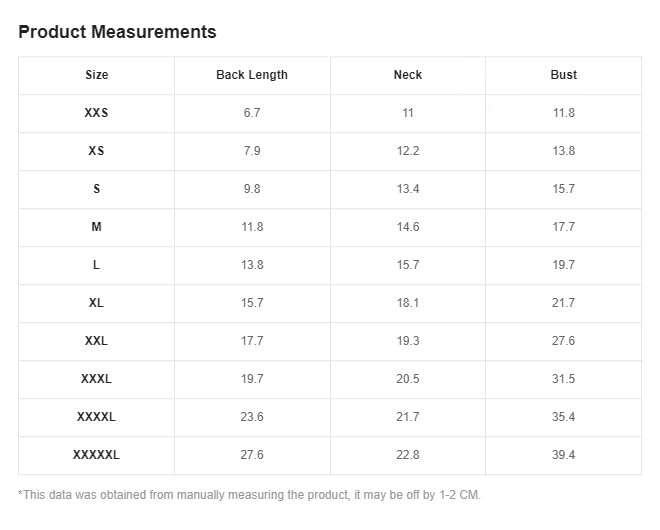Viewport: 660px width, 530px height.
Task: Click the manual measuring disclaimer footnote
Action: [x=249, y=495]
